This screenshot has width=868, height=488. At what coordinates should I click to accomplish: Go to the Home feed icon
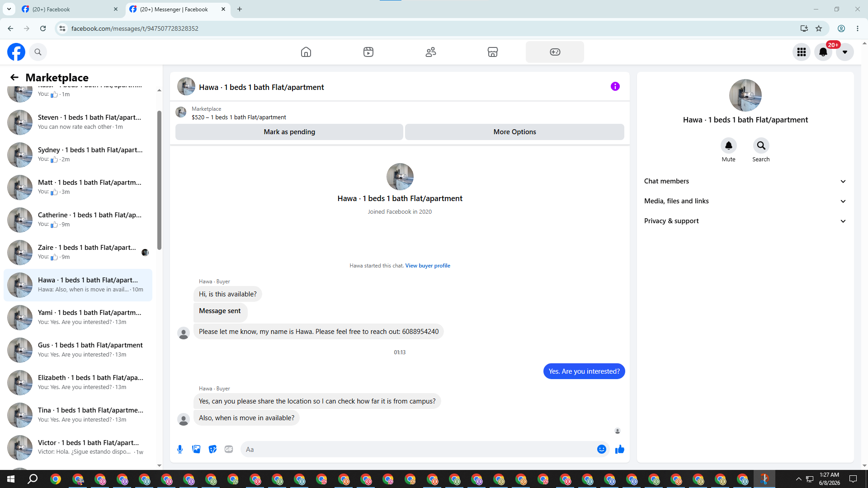306,52
